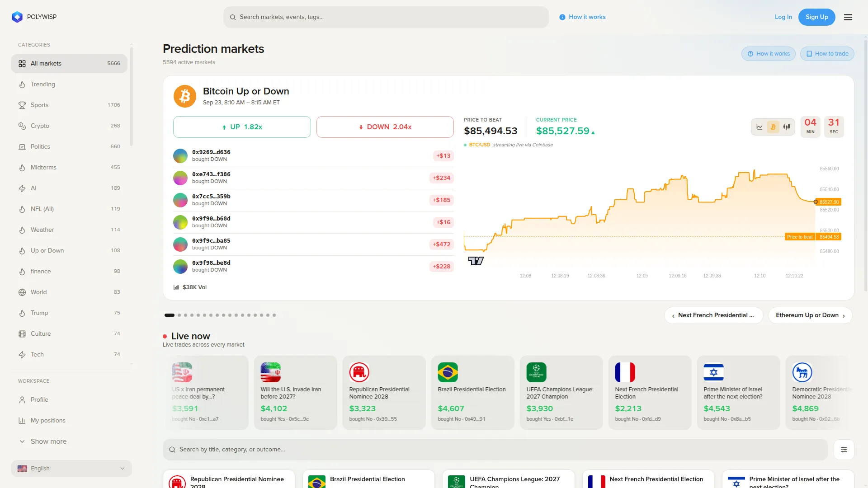This screenshot has height=488, width=868.
Task: Open the Trump category
Action: pos(69,313)
